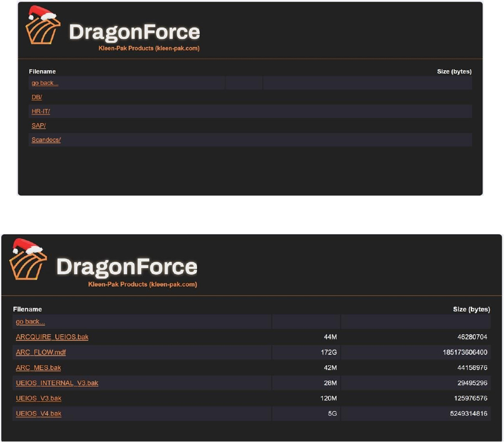Select the 172G size cell
This screenshot has width=504, height=442.
pyautogui.click(x=329, y=352)
